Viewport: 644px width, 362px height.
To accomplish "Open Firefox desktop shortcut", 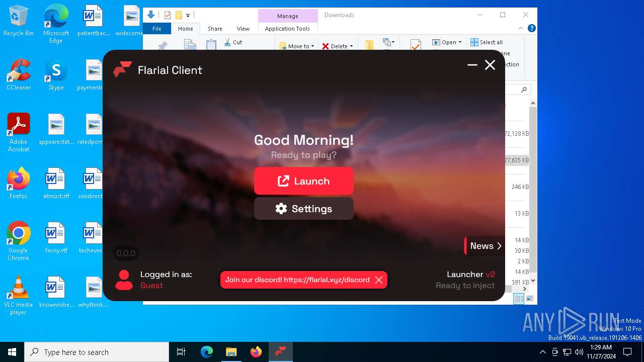I will 19,183.
